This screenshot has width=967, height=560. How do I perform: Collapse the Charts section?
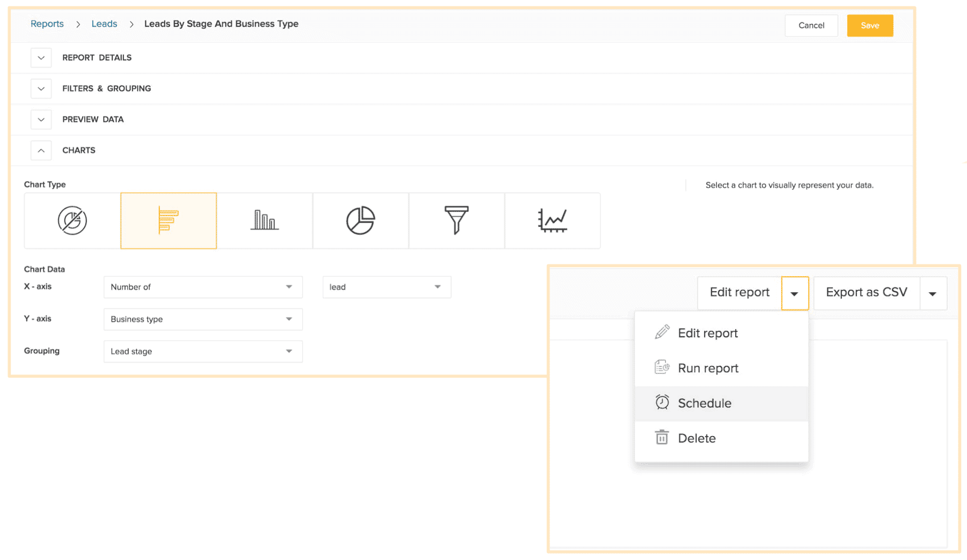[41, 151]
